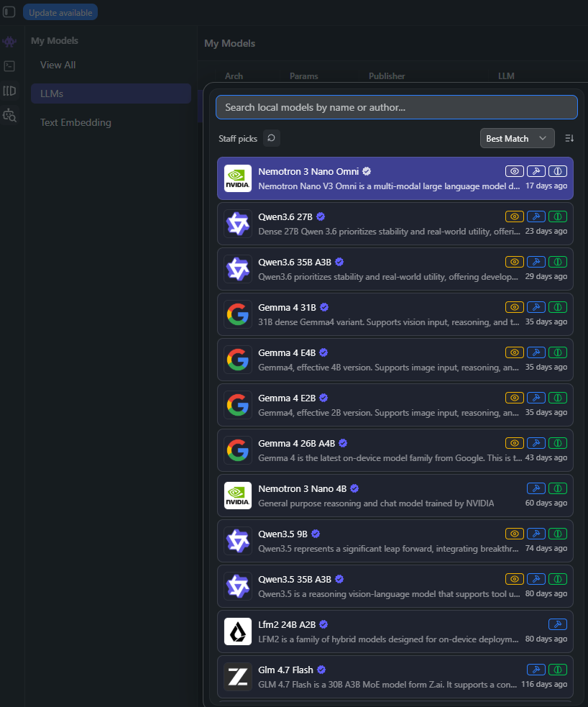Select the Qwen3.5 9B model entry
This screenshot has width=588, height=707.
tap(395, 541)
